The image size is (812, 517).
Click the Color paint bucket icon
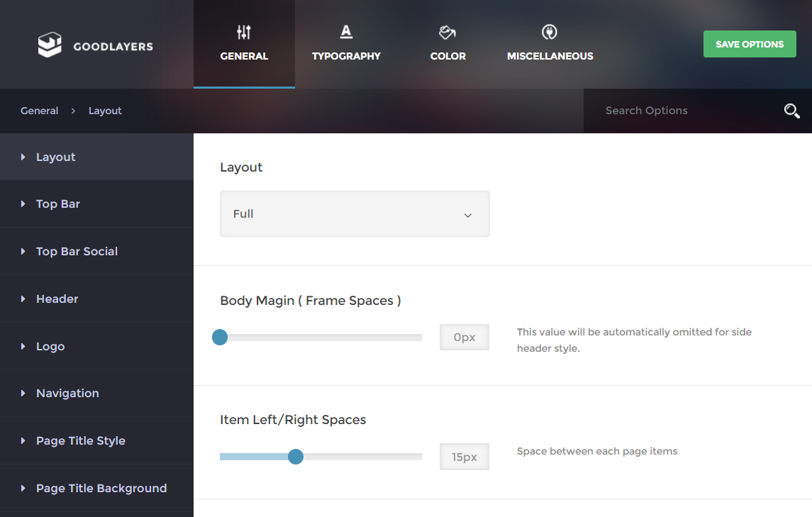pyautogui.click(x=447, y=32)
